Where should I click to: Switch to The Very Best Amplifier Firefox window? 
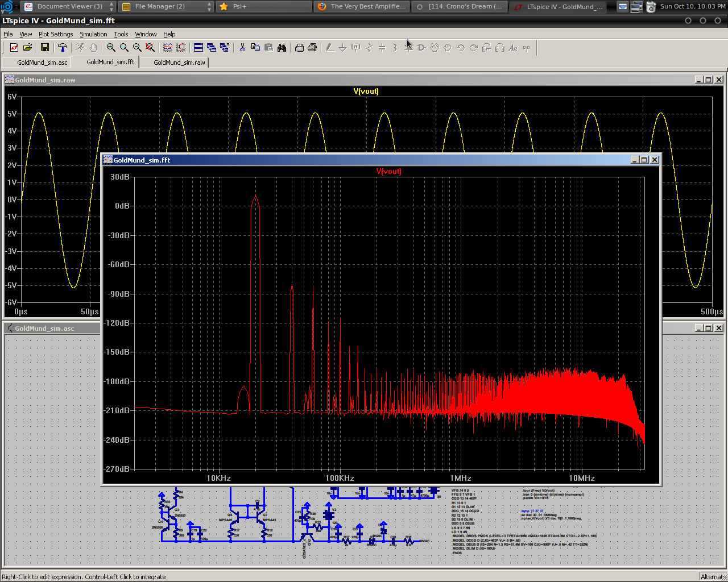point(362,6)
